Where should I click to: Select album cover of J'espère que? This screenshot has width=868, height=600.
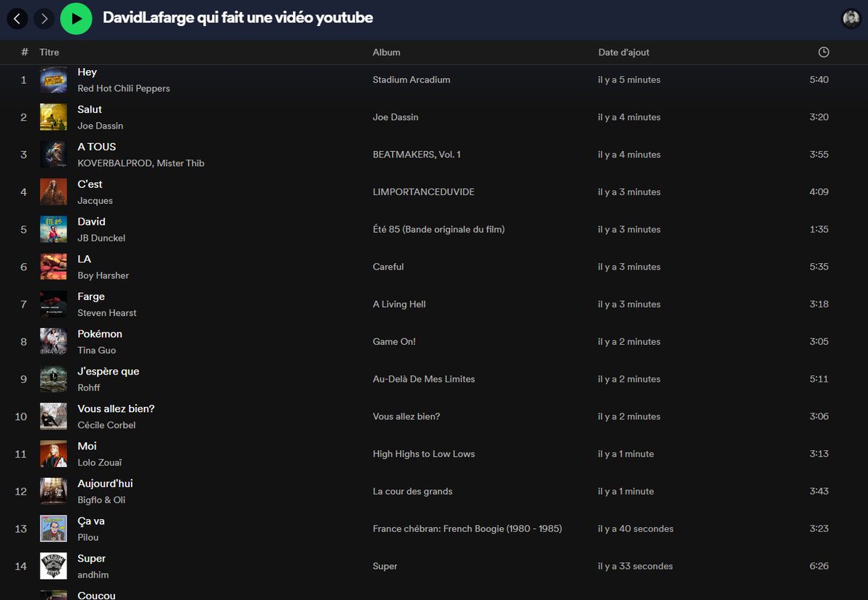(x=54, y=379)
